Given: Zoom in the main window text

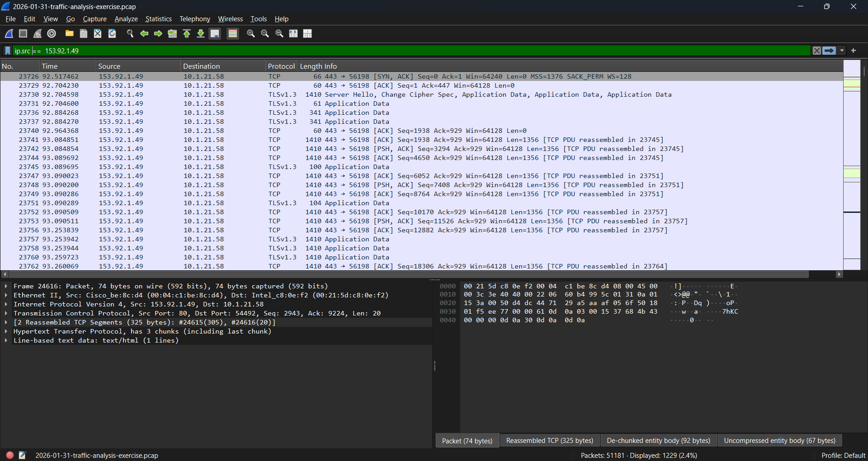Looking at the screenshot, I should (251, 33).
